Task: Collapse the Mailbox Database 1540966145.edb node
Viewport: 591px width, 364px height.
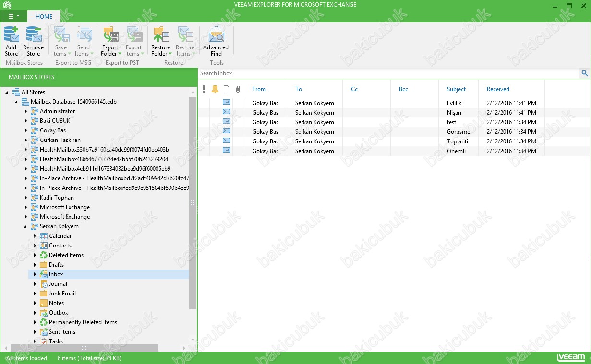Action: pos(16,102)
